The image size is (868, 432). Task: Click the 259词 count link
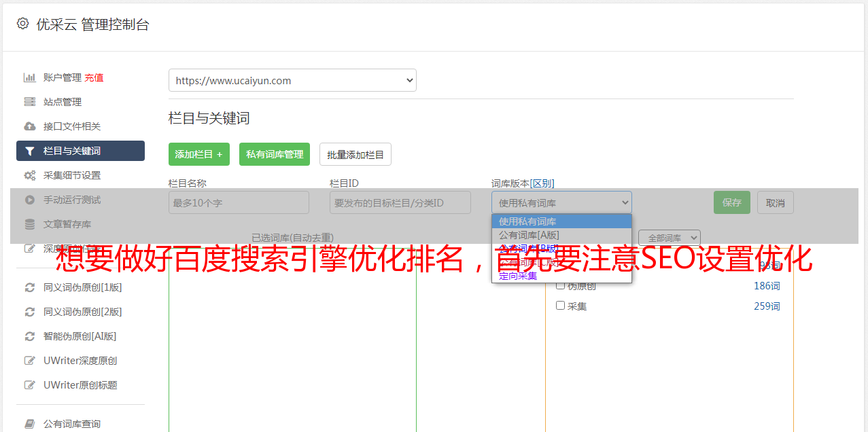pyautogui.click(x=767, y=306)
